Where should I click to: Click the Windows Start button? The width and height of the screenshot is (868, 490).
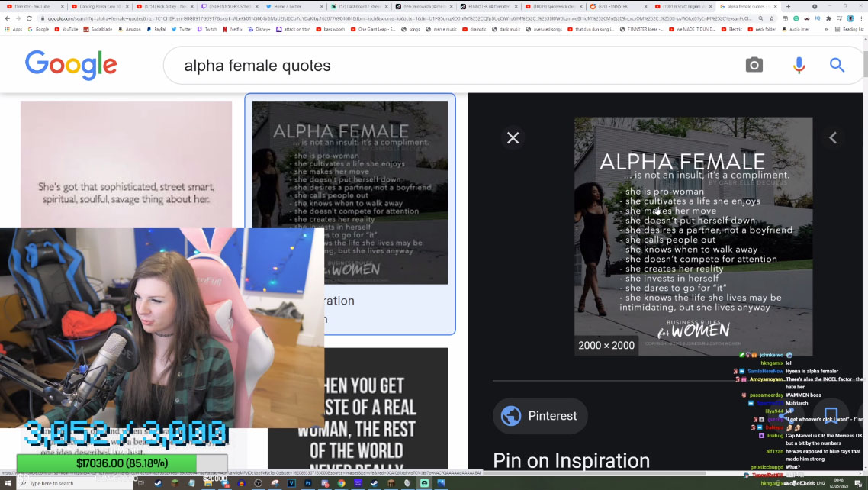8,483
